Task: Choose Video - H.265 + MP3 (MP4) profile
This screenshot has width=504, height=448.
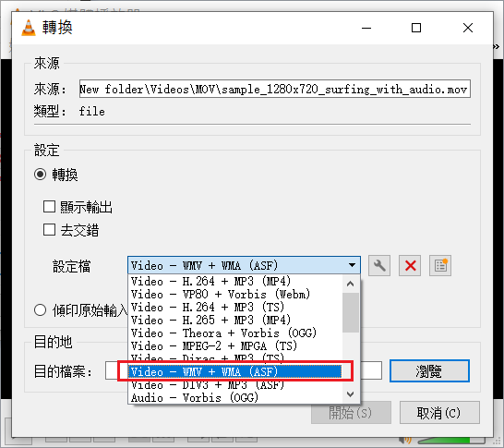Action: (235, 320)
